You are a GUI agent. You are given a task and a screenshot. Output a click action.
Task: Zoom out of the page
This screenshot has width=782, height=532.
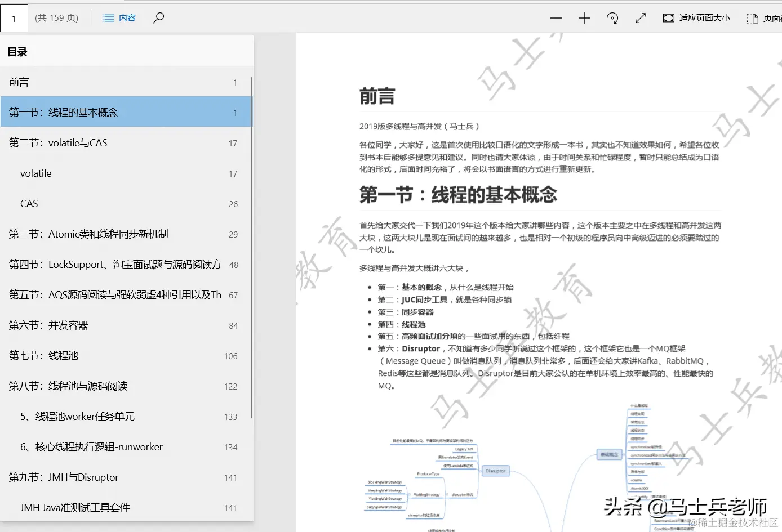tap(556, 17)
